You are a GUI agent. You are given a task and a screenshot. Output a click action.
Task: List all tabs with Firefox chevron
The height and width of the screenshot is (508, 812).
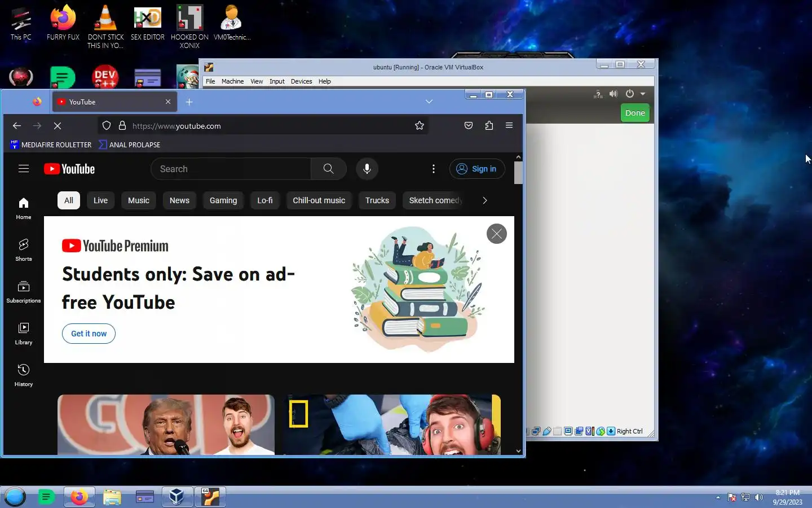(x=429, y=102)
